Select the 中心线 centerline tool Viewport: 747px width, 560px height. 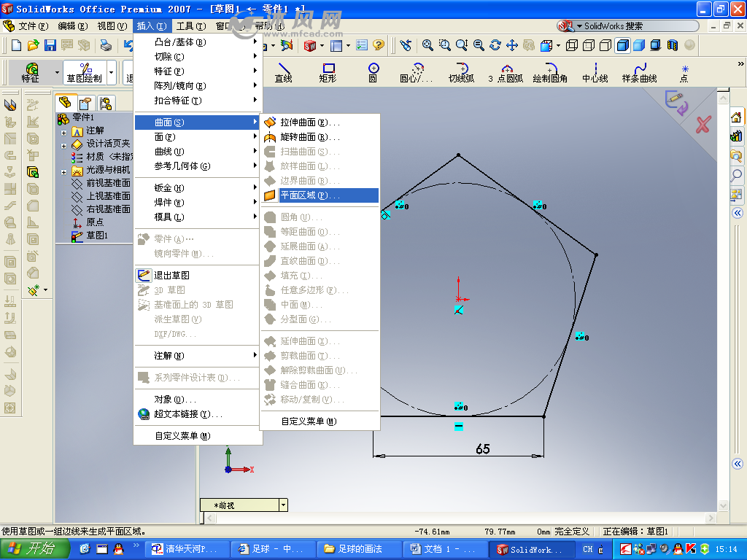tap(595, 72)
